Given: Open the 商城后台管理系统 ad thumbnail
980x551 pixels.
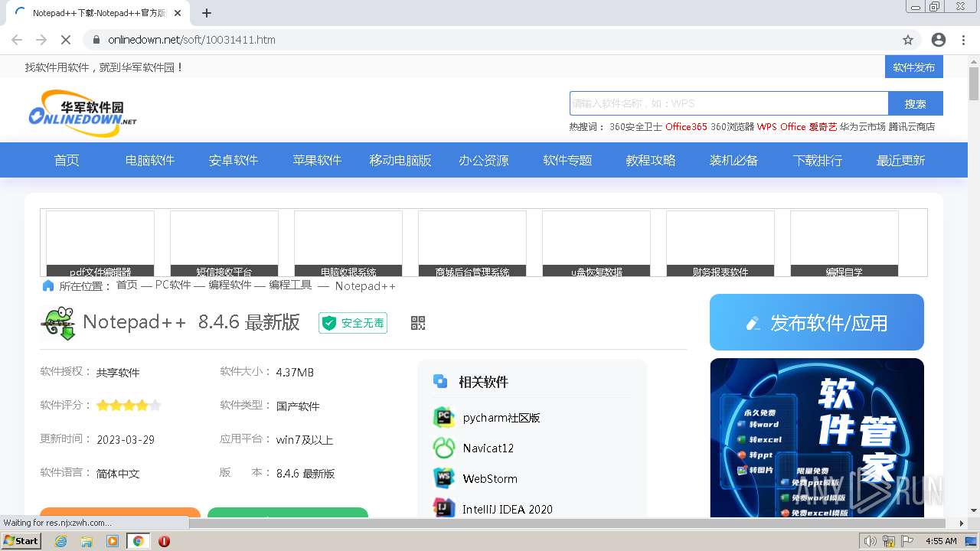Looking at the screenshot, I should coord(472,243).
